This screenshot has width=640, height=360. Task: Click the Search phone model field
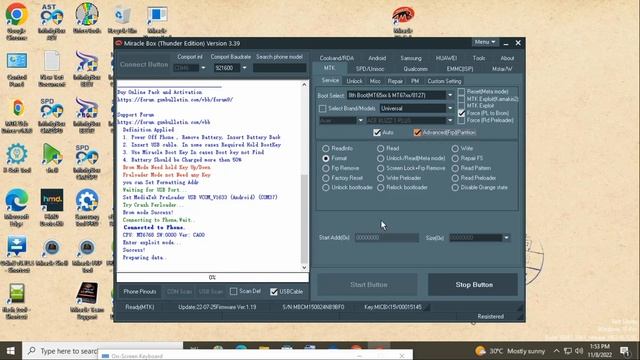coord(280,68)
